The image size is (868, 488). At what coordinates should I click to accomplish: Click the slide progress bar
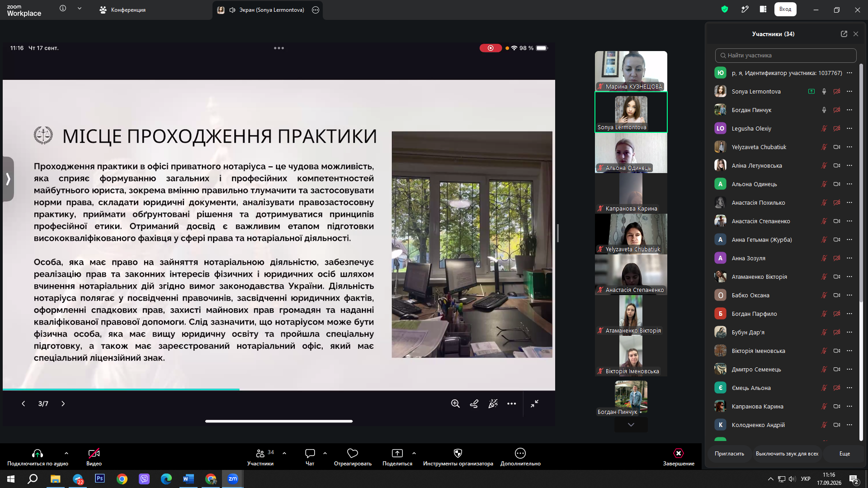(x=279, y=389)
